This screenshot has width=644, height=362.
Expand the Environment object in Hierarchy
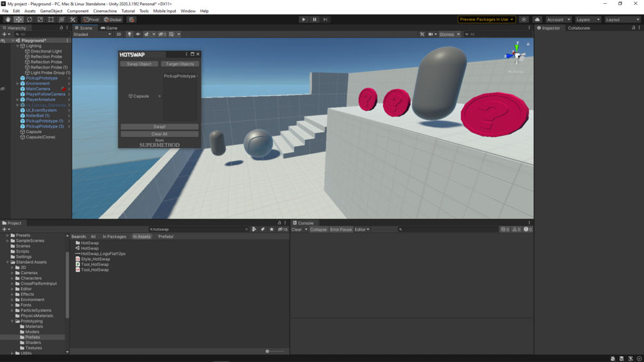coord(18,83)
